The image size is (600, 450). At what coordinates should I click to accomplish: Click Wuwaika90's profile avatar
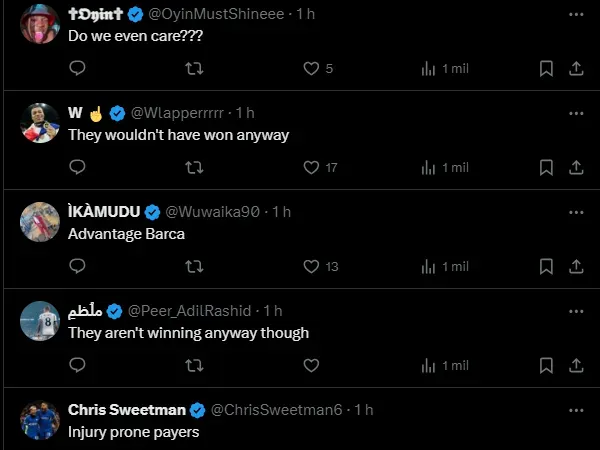(x=40, y=222)
